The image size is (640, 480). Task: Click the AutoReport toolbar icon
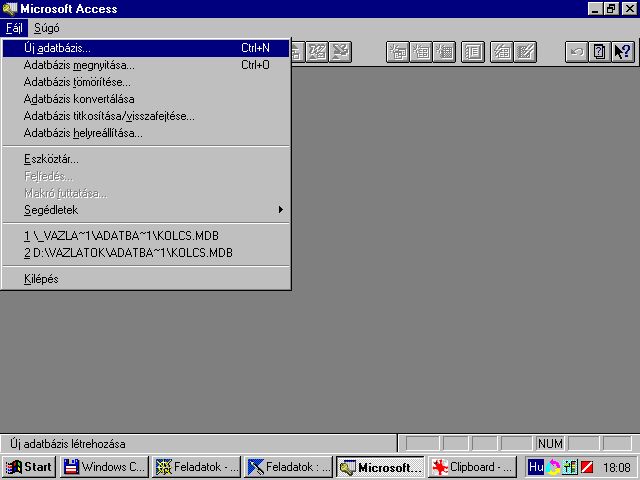point(525,52)
